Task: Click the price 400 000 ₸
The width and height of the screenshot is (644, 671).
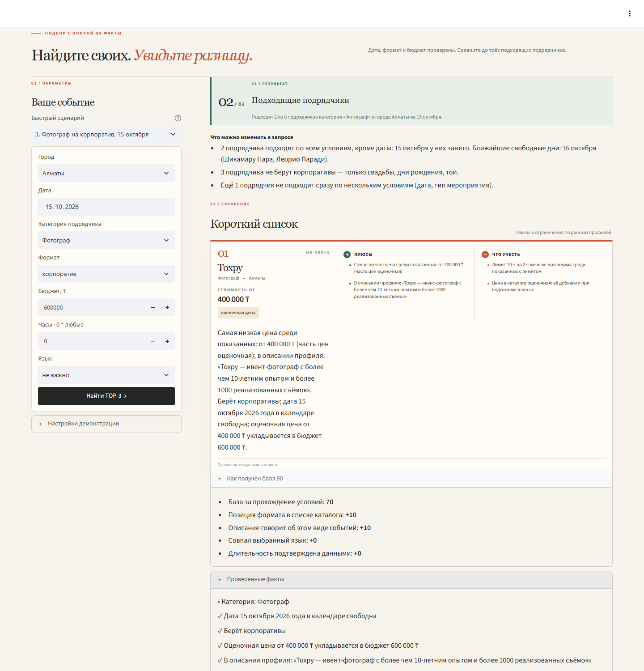Action: tap(233, 299)
